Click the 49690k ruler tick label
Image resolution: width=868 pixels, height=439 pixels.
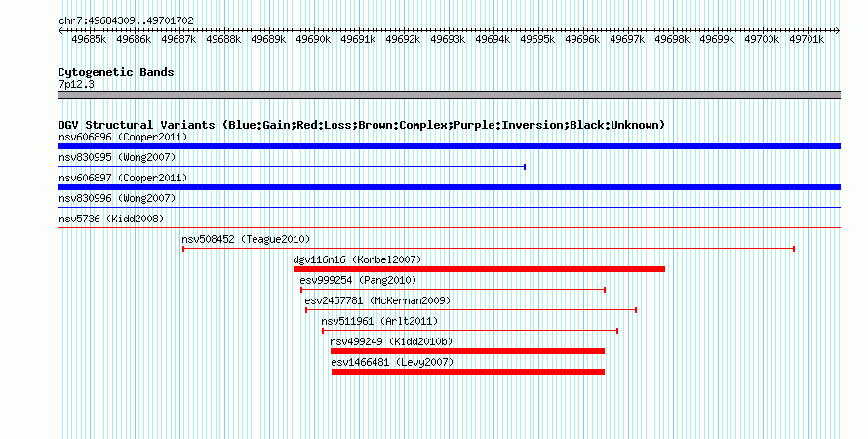coord(313,39)
